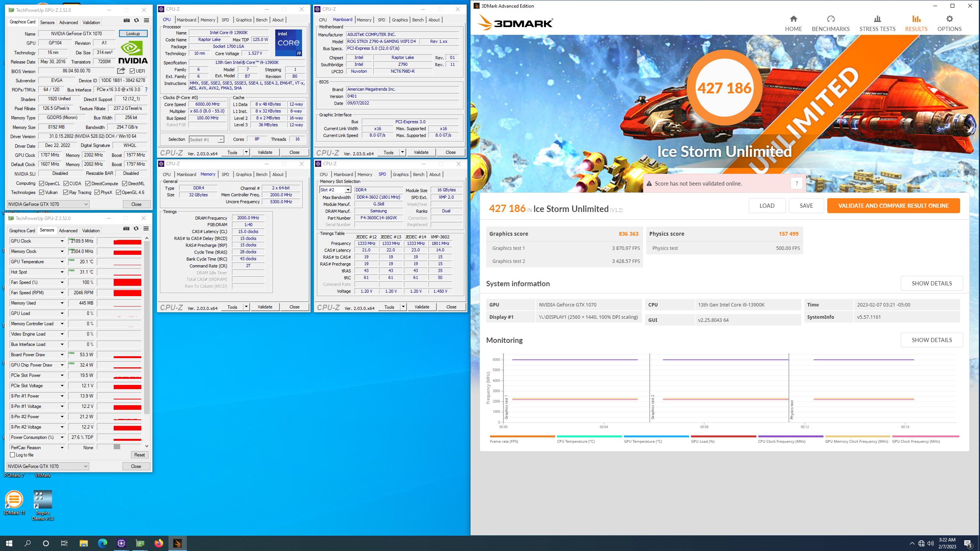Launch Microsoft Edge from taskbar
The height and width of the screenshot is (551, 980).
point(102,543)
